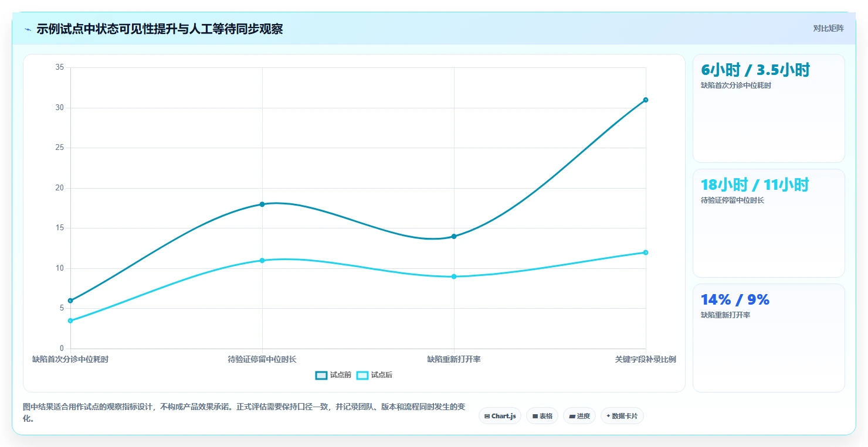Click the footer note starting '图中结果适合用作试点'
868x447 pixels.
tap(244, 412)
